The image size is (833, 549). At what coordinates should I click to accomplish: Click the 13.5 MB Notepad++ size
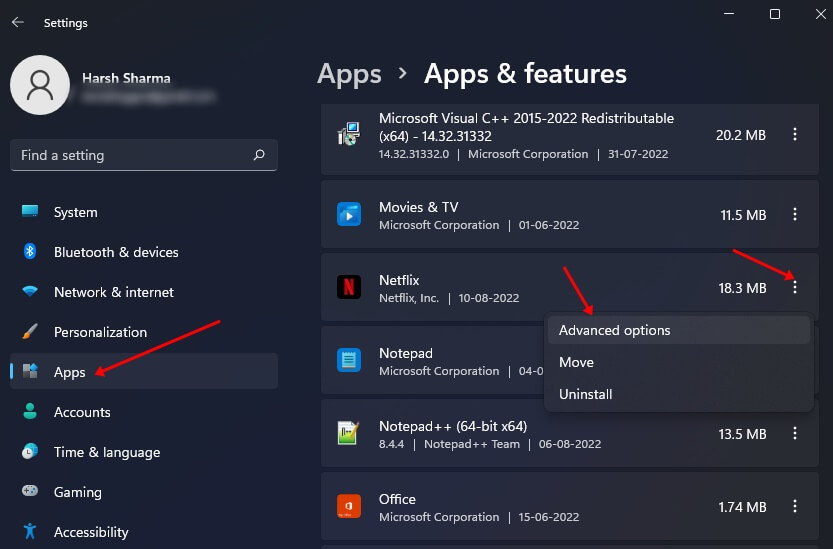click(x=742, y=434)
